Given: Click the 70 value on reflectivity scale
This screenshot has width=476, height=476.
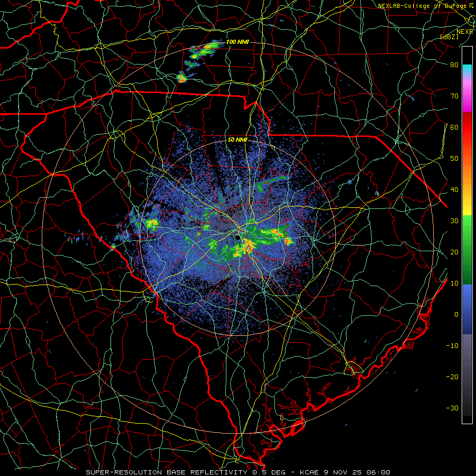Looking at the screenshot, I should pyautogui.click(x=454, y=96).
